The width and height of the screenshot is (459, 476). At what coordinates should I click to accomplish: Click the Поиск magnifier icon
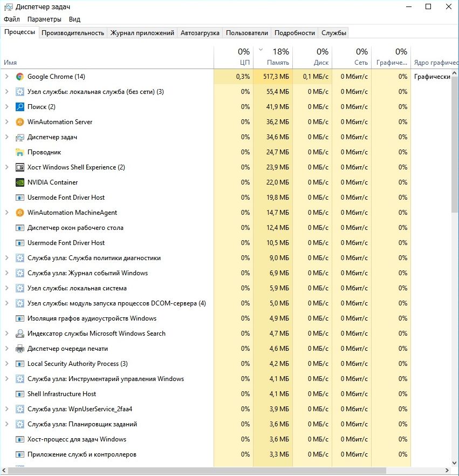coord(20,107)
